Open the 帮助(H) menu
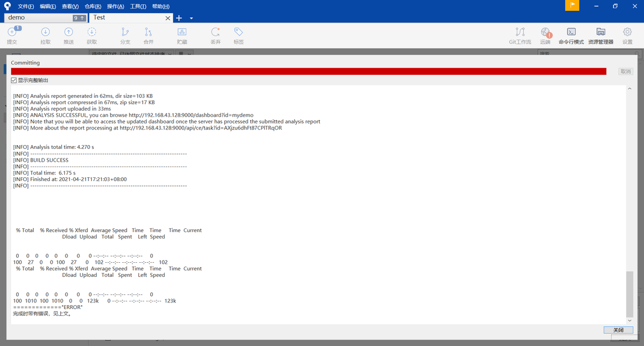 point(160,6)
